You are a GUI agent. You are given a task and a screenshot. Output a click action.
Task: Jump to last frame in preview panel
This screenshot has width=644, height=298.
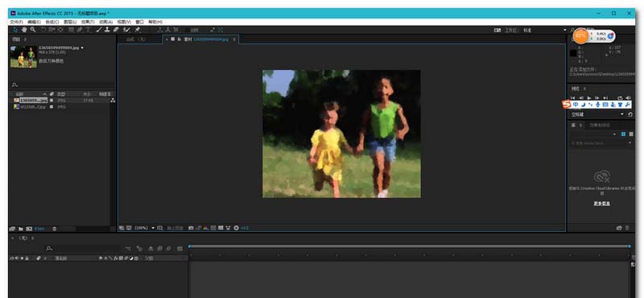pos(605,97)
